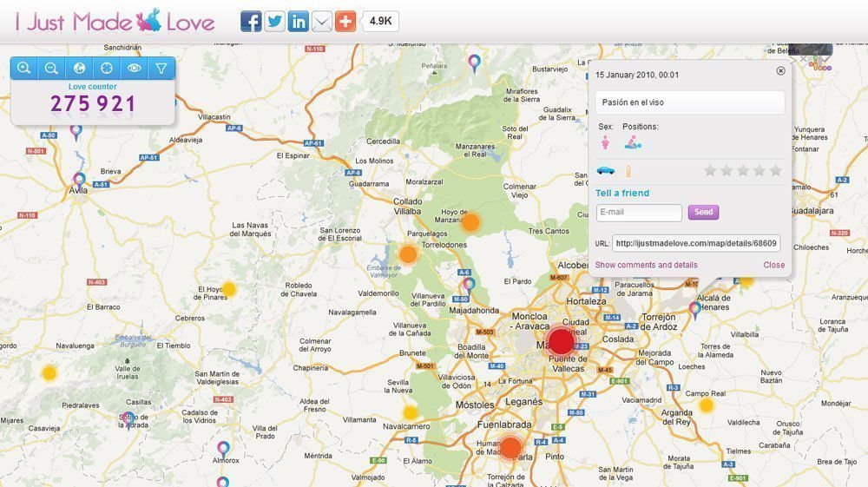The image size is (868, 487).
Task: Click the Tres Cantos map label
Action: click(549, 231)
